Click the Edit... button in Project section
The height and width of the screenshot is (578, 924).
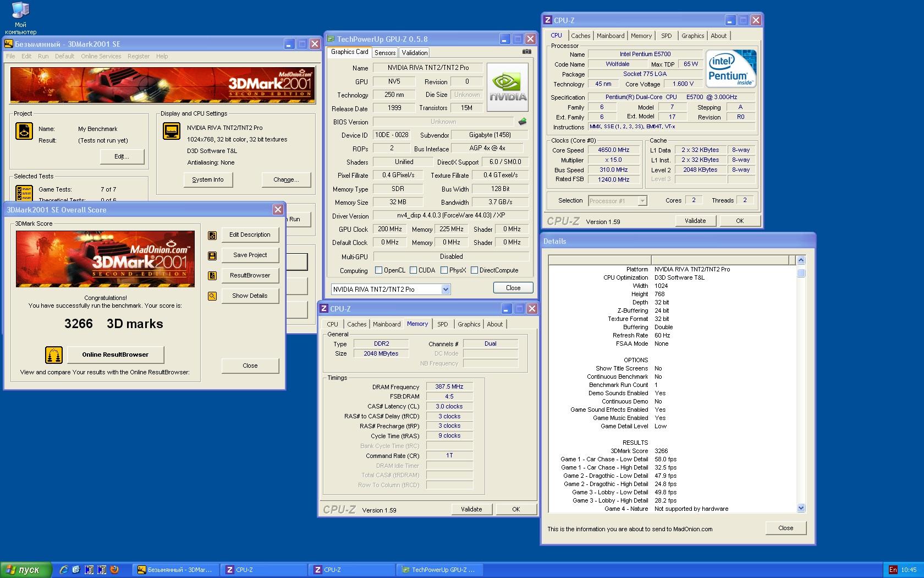point(122,157)
